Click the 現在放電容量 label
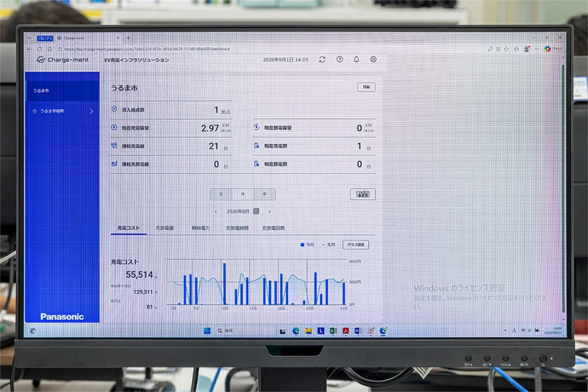Viewport: 588px width, 392px height. click(278, 128)
